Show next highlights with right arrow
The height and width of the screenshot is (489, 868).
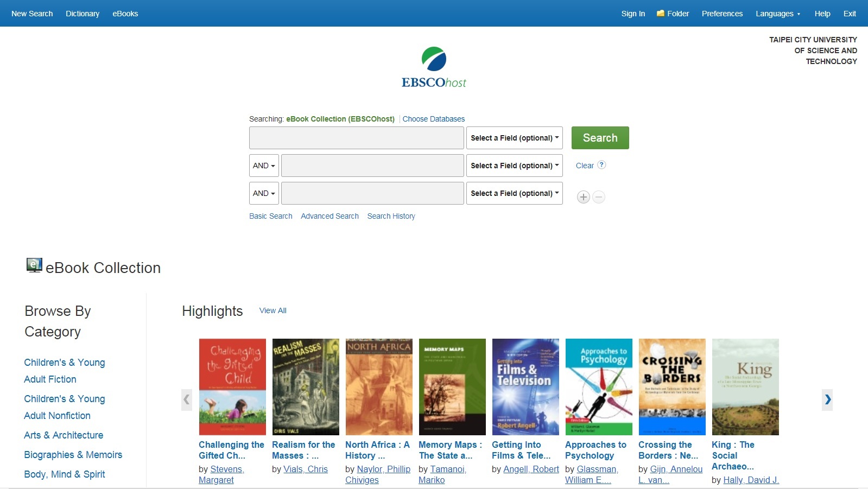[x=827, y=399]
